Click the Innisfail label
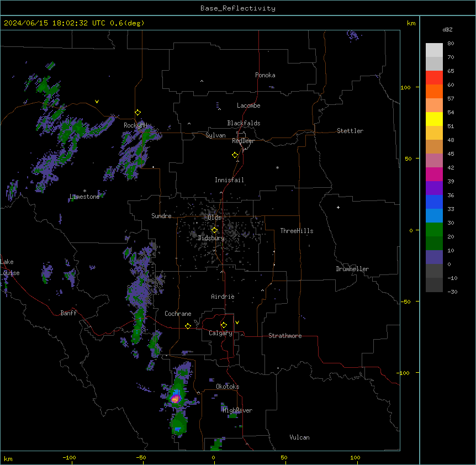This screenshot has height=465, width=476. (x=229, y=180)
